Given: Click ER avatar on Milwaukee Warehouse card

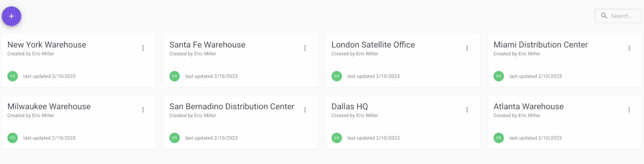Looking at the screenshot, I should [13, 138].
